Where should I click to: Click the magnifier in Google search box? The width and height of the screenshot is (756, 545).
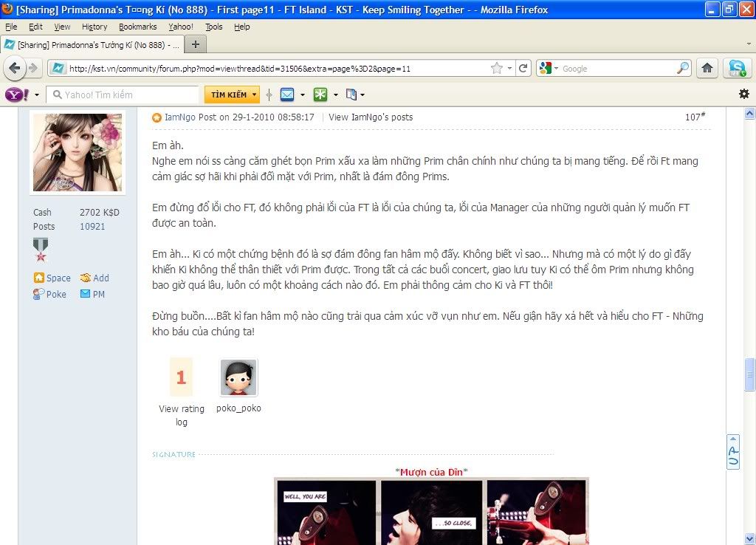[683, 68]
